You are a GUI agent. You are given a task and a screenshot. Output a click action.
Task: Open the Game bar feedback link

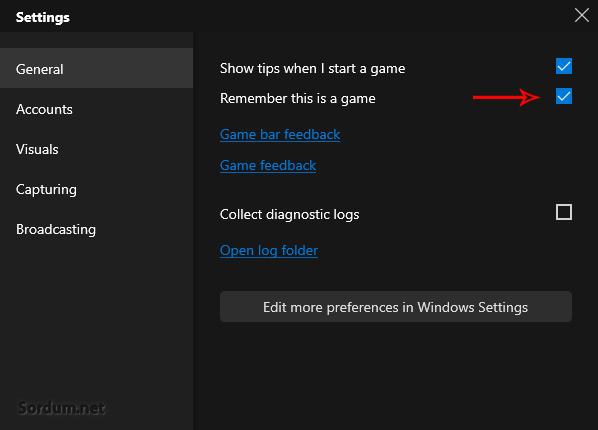[x=280, y=134]
